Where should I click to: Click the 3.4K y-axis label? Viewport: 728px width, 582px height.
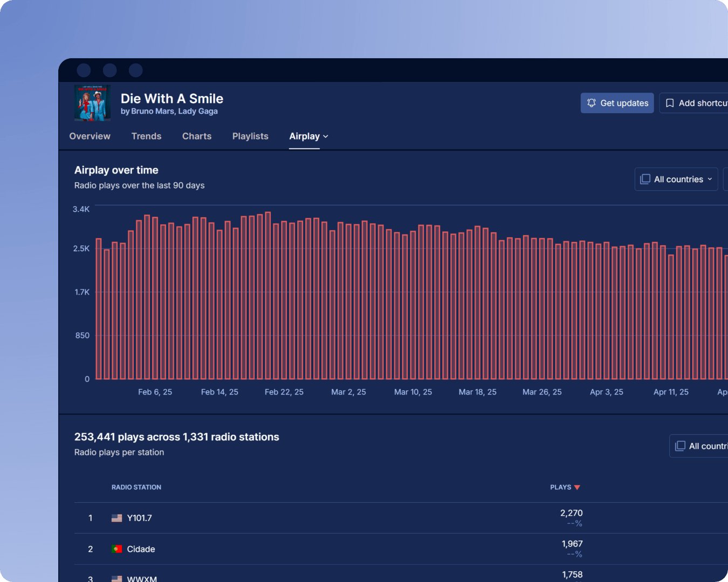click(x=81, y=209)
